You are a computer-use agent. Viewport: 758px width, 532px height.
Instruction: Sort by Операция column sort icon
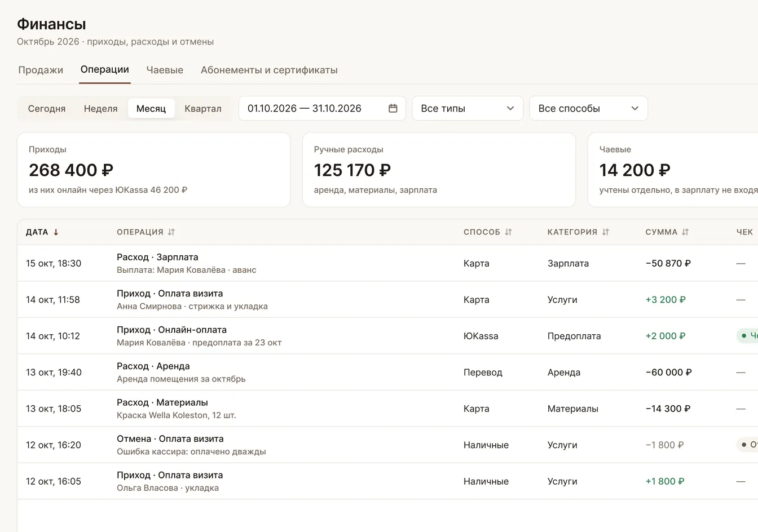171,232
